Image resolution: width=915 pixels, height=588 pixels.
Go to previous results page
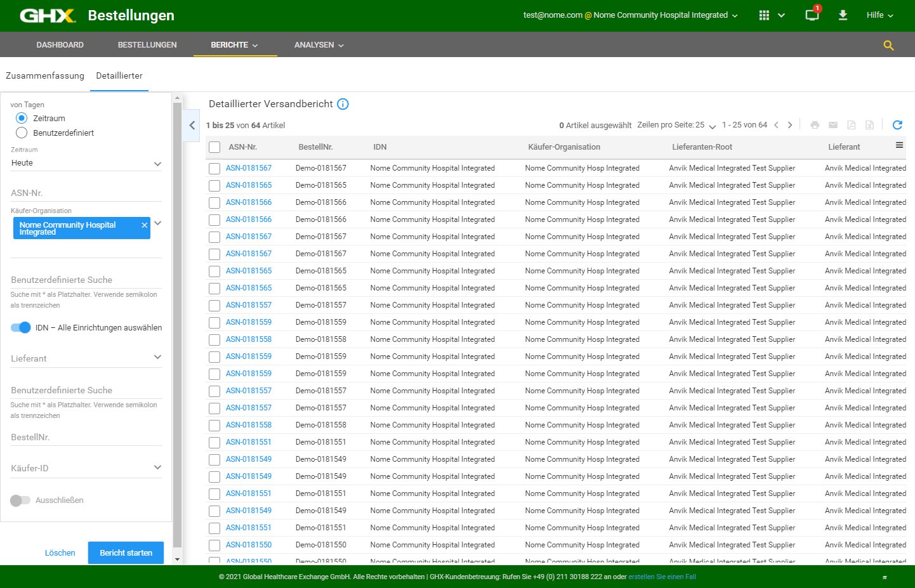776,125
